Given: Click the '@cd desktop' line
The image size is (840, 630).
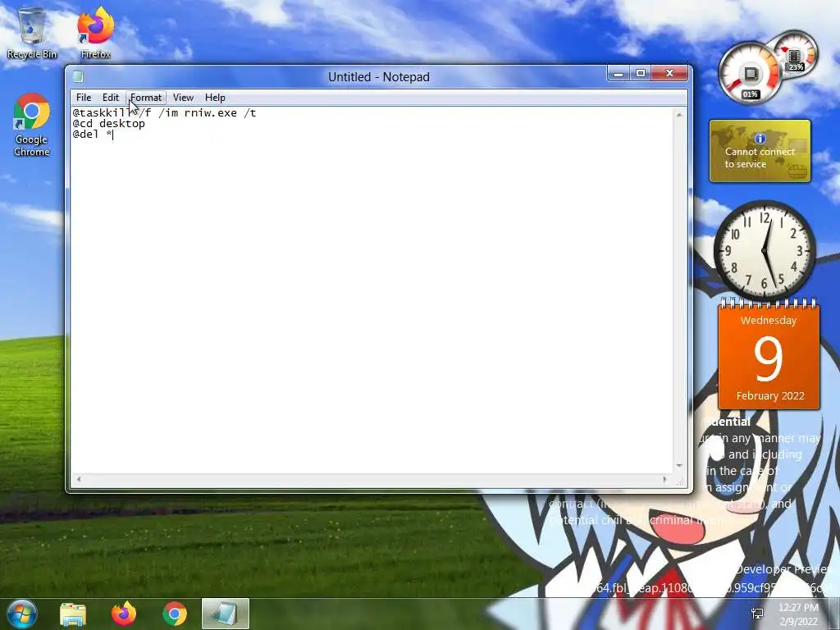Looking at the screenshot, I should [x=109, y=124].
